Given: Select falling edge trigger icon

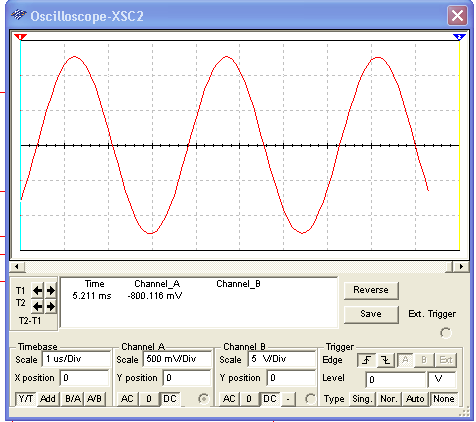Looking at the screenshot, I should 386,360.
